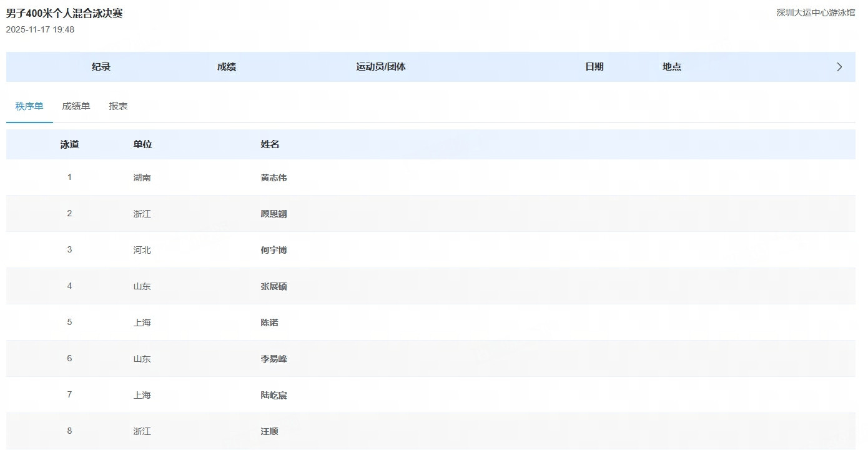Click athlete name 张展硕 in lane 4

(x=274, y=286)
